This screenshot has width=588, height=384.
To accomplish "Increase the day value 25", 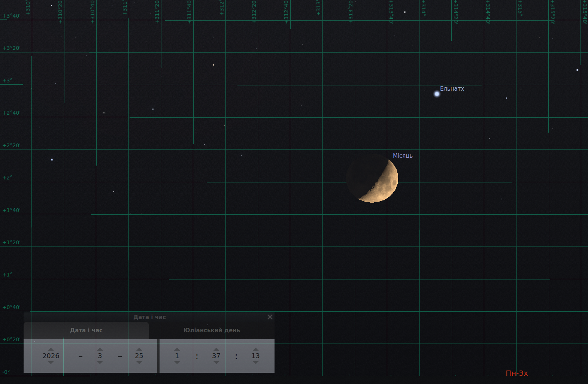I will click(x=139, y=349).
